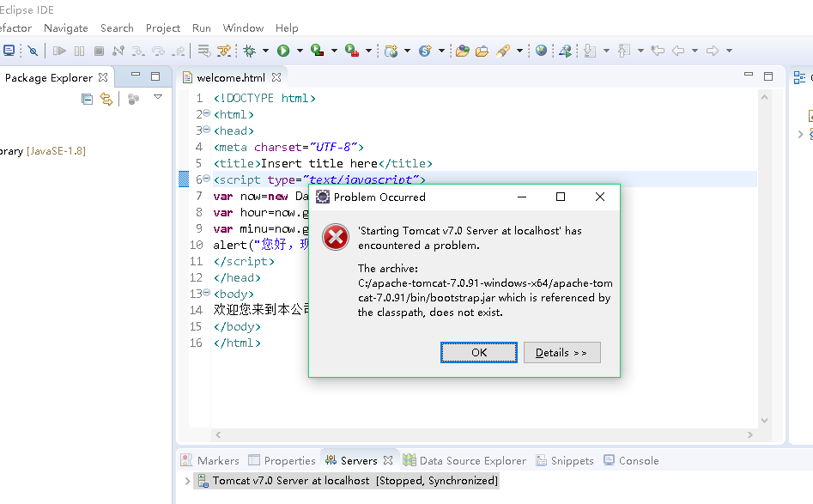The height and width of the screenshot is (504, 813).
Task: Click the Drop to Frame icon
Action: [x=204, y=51]
